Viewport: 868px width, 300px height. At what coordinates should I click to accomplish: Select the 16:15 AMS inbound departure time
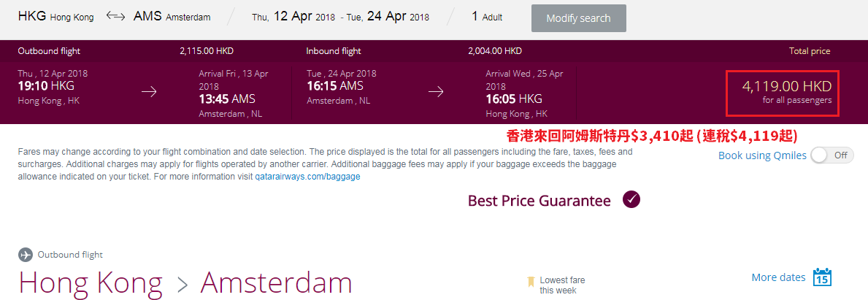pos(335,86)
